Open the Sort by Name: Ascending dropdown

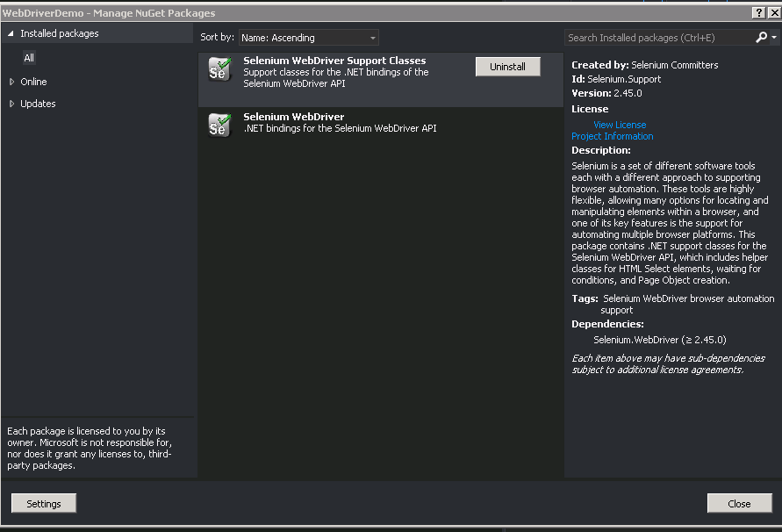(x=309, y=38)
